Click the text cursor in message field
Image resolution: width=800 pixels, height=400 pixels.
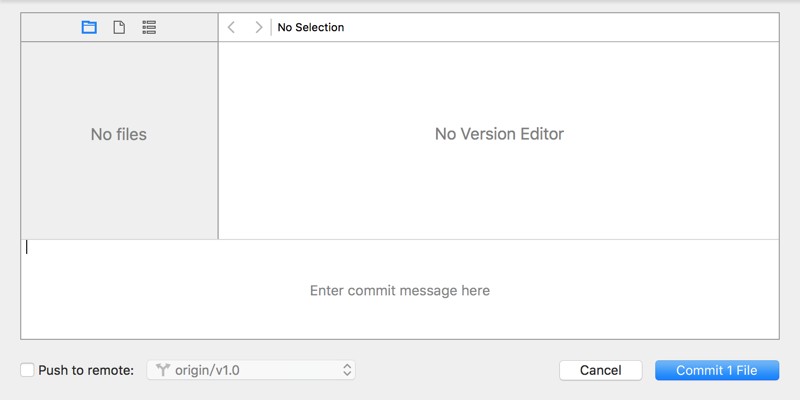click(x=27, y=248)
